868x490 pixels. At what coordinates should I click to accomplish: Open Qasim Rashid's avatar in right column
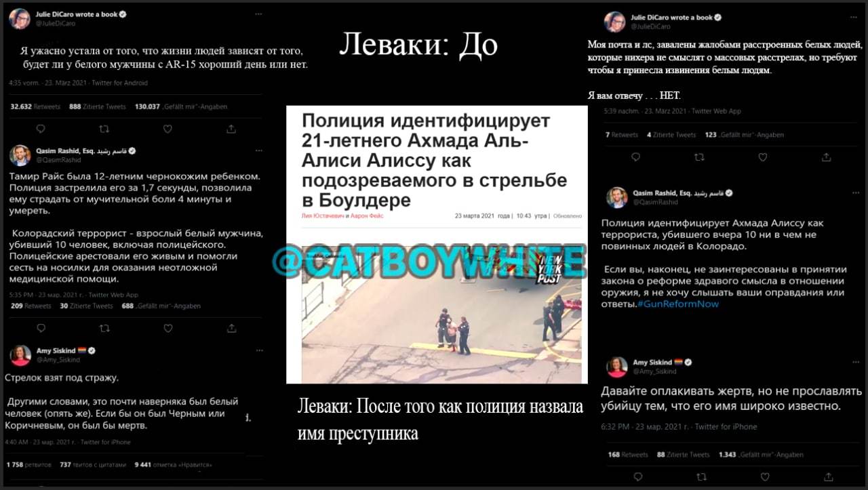pyautogui.click(x=616, y=197)
